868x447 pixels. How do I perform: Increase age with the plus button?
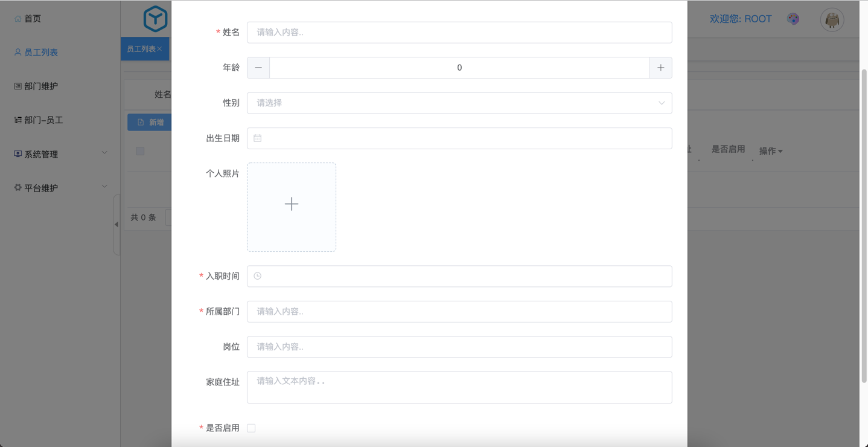660,68
